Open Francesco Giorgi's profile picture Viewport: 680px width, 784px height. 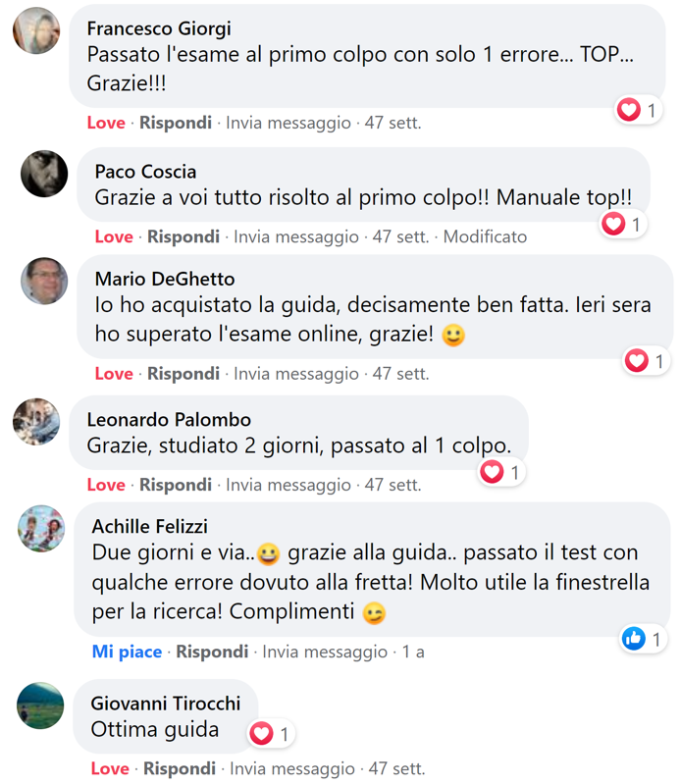click(36, 30)
